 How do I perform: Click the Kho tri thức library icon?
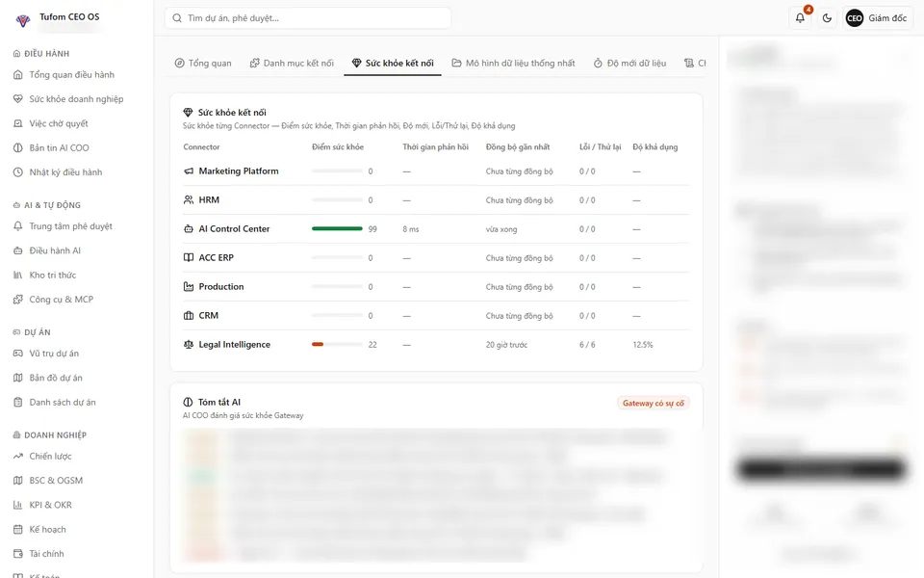(x=17, y=275)
